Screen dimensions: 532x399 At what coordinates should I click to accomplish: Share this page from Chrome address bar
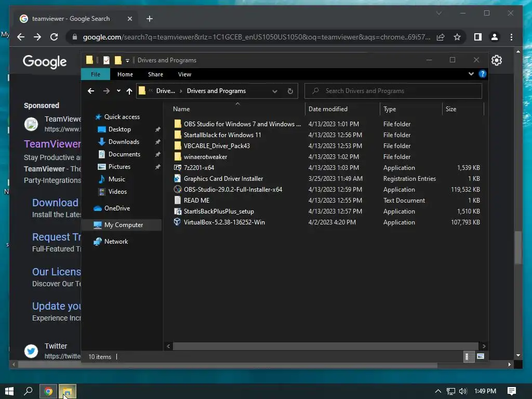point(441,37)
